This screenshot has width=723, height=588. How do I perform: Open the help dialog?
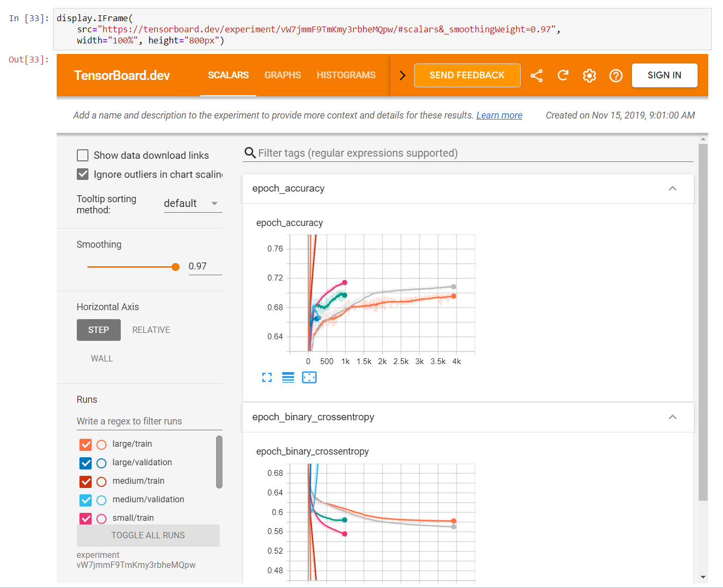616,75
